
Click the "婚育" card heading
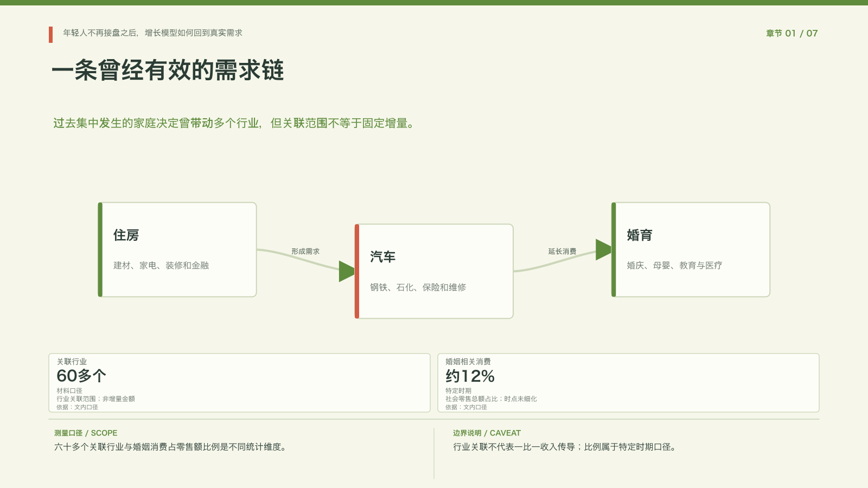[x=640, y=235]
